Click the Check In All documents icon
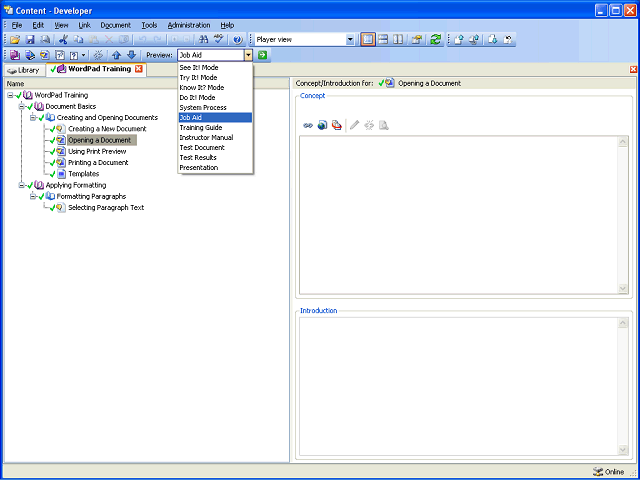This screenshot has width=640, height=480. (474, 40)
